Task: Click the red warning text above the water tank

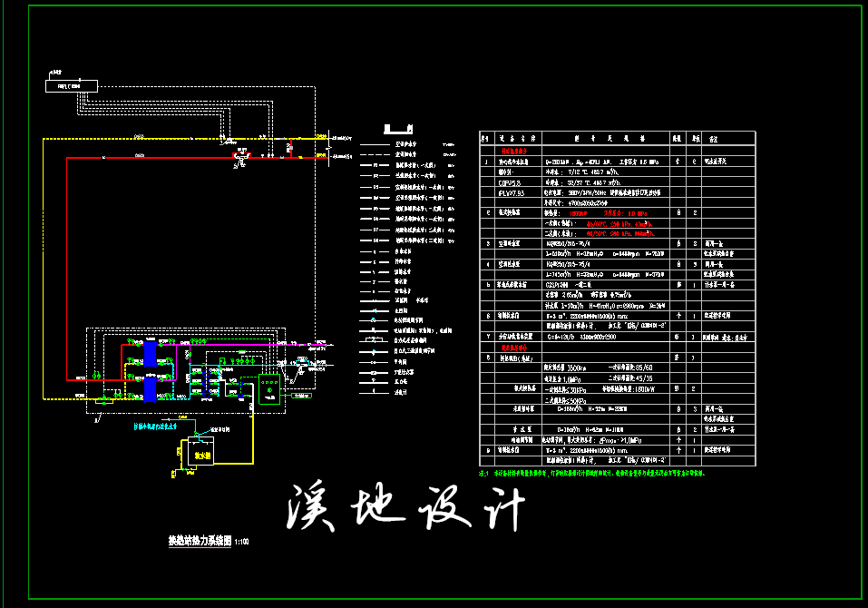Action: (152, 426)
